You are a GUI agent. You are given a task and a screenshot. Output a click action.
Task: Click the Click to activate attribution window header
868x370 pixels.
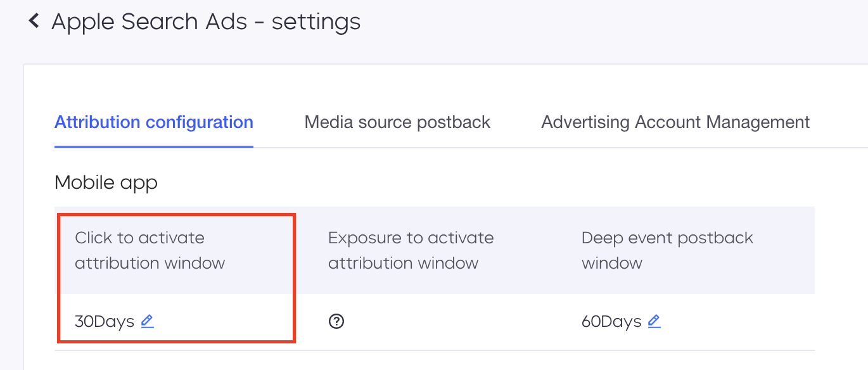(150, 250)
